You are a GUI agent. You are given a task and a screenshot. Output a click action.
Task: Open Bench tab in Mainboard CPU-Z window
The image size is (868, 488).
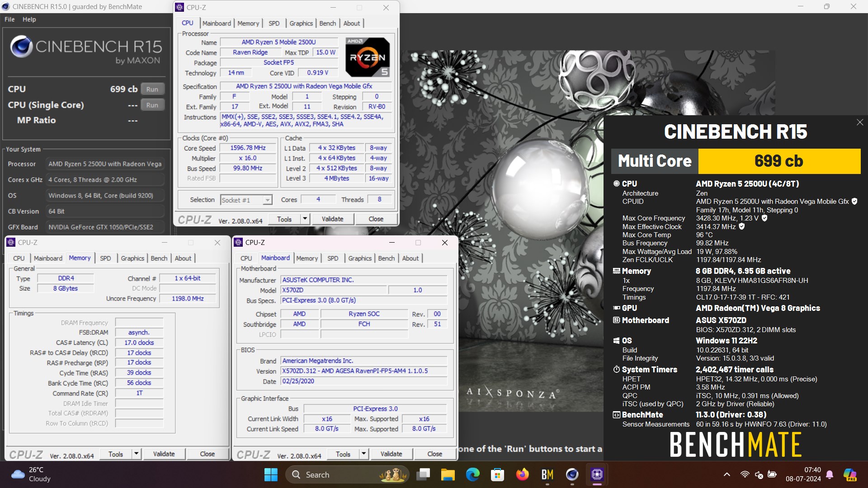coord(387,258)
